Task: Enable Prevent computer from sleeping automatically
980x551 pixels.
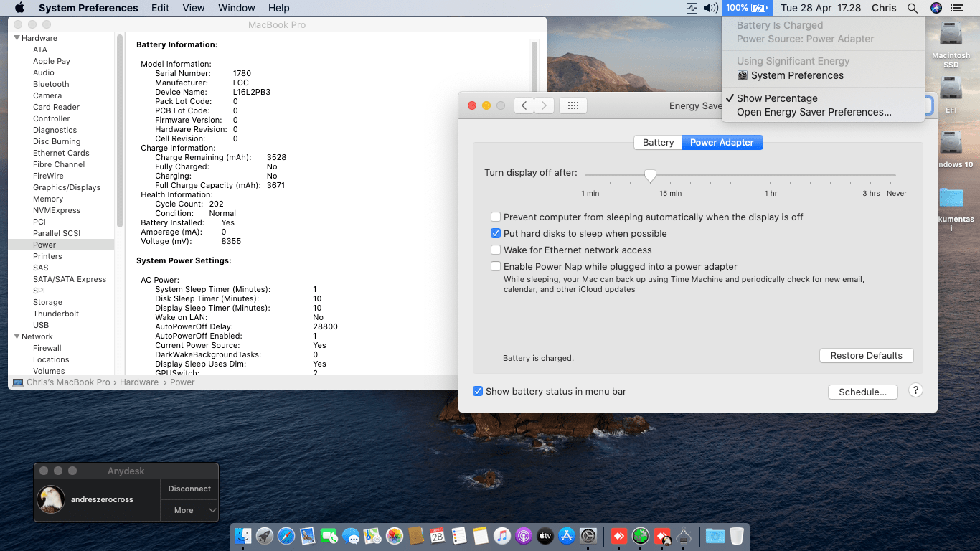Action: point(496,217)
